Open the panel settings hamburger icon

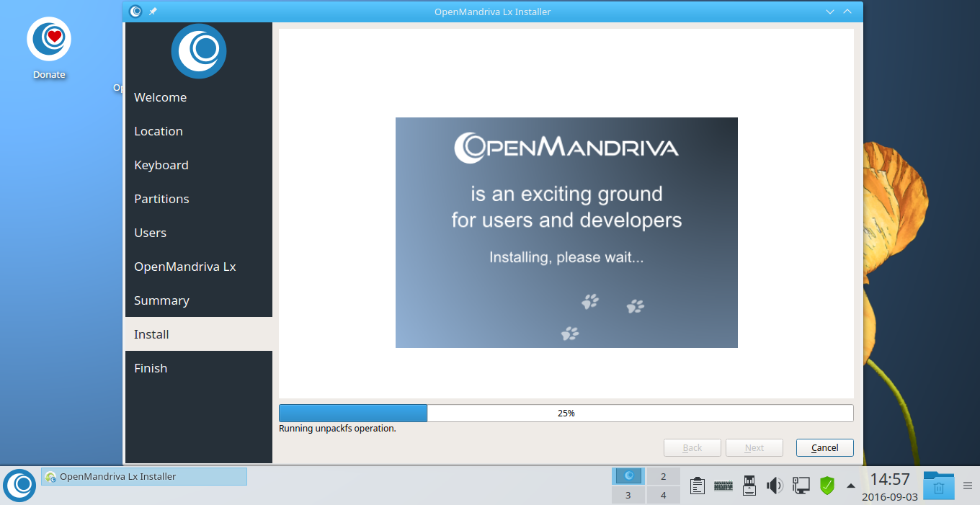[968, 486]
